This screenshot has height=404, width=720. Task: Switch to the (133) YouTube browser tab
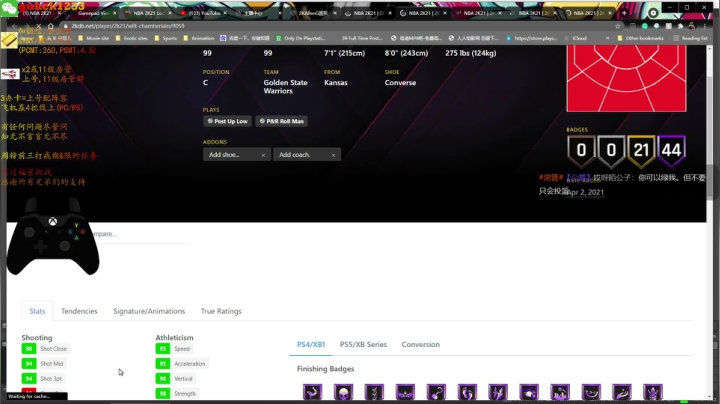point(201,13)
